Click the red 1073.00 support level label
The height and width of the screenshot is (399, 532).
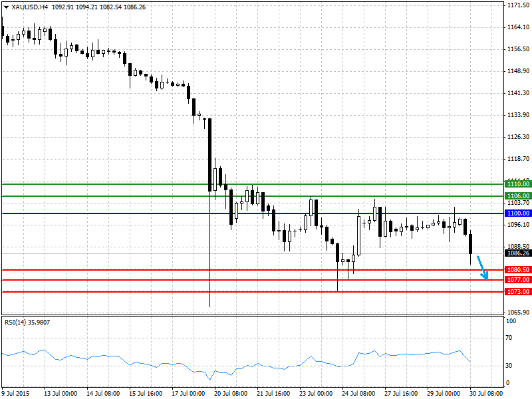tap(518, 291)
